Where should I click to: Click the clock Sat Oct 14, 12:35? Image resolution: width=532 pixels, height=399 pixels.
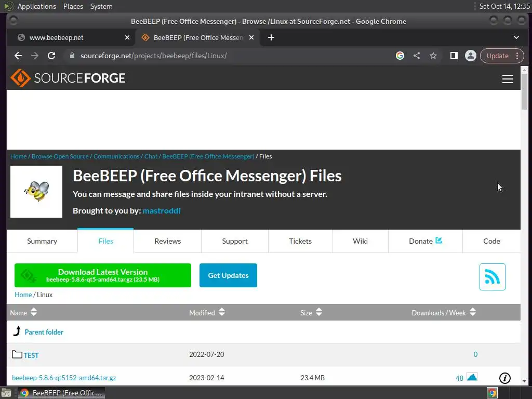[x=504, y=6]
